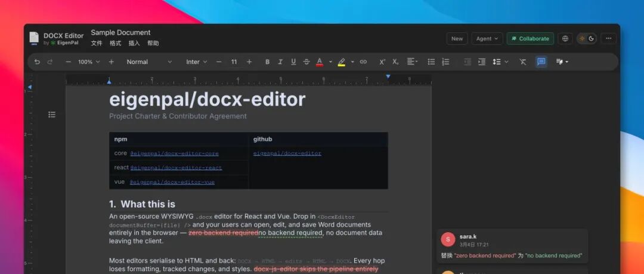Open the language globe menu

pos(565,39)
